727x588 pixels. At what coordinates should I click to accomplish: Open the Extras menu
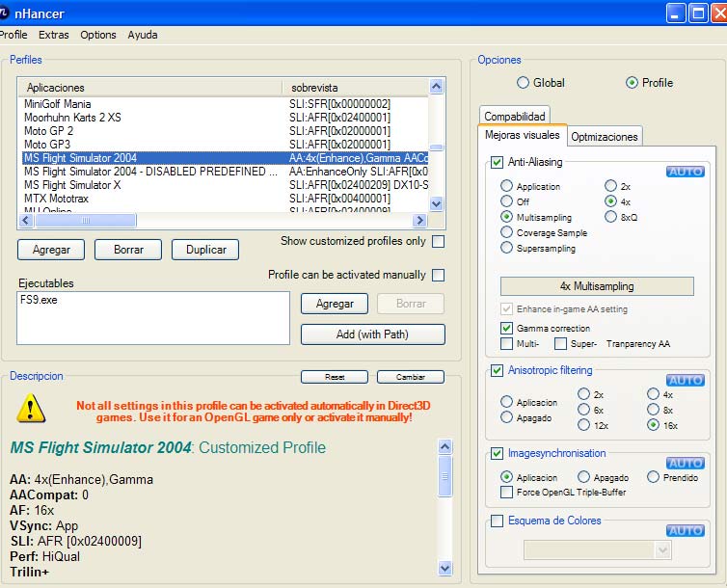[x=54, y=35]
